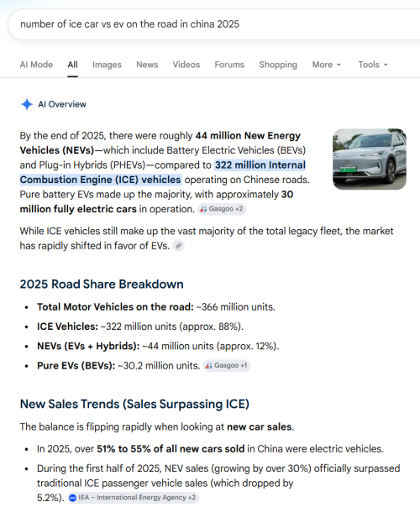Click the link icon after 'favor of EVs'
The height and width of the screenshot is (507, 420).
pyautogui.click(x=178, y=246)
